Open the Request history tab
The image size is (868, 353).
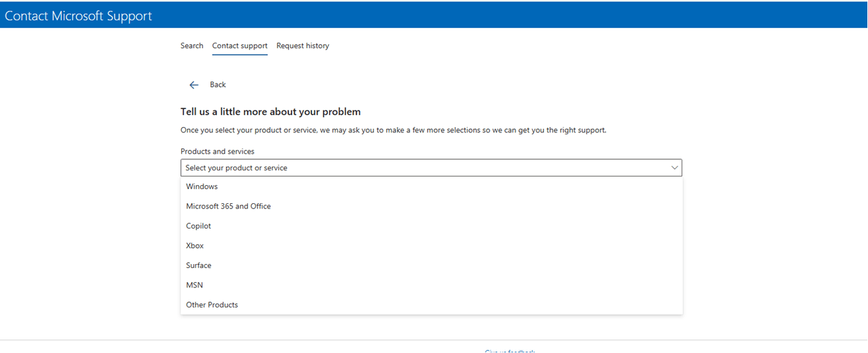[303, 45]
